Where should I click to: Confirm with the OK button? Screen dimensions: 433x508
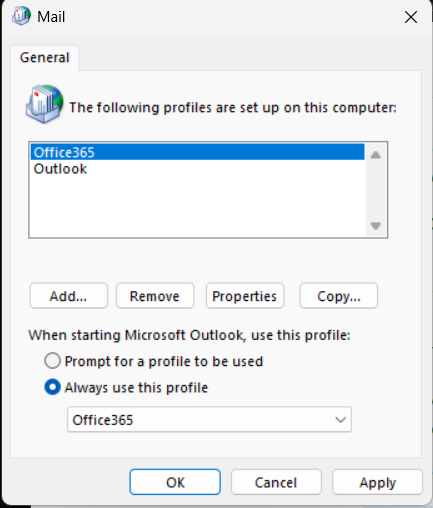click(175, 482)
